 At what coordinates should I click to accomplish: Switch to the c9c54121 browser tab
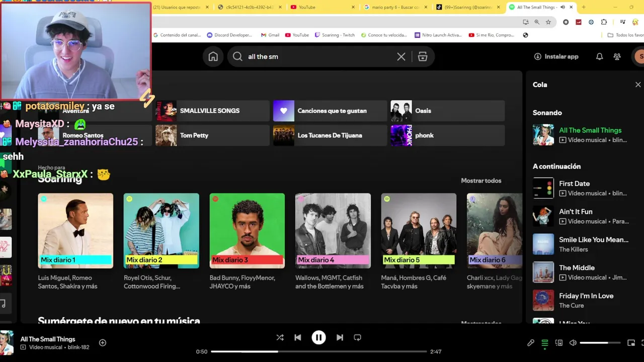(x=249, y=7)
